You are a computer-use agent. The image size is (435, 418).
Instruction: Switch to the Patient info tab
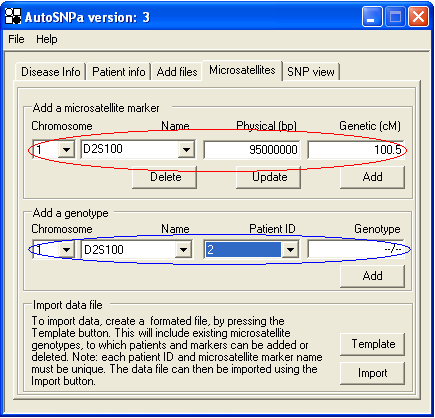(x=119, y=72)
